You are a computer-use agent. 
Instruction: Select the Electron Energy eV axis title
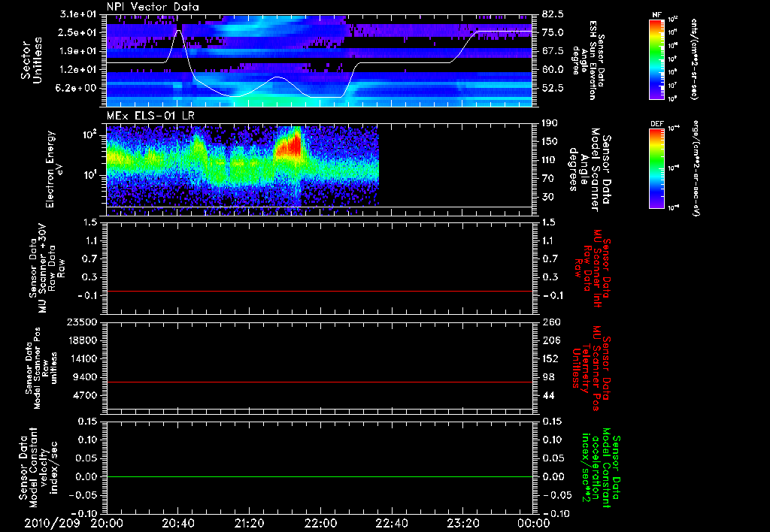56,169
